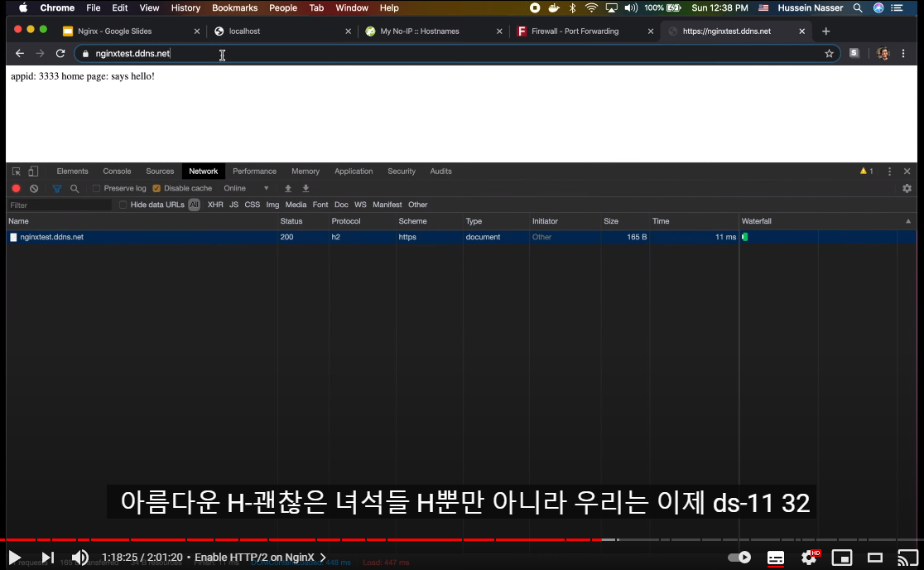Switch to the Console tab
The height and width of the screenshot is (570, 924).
[118, 171]
